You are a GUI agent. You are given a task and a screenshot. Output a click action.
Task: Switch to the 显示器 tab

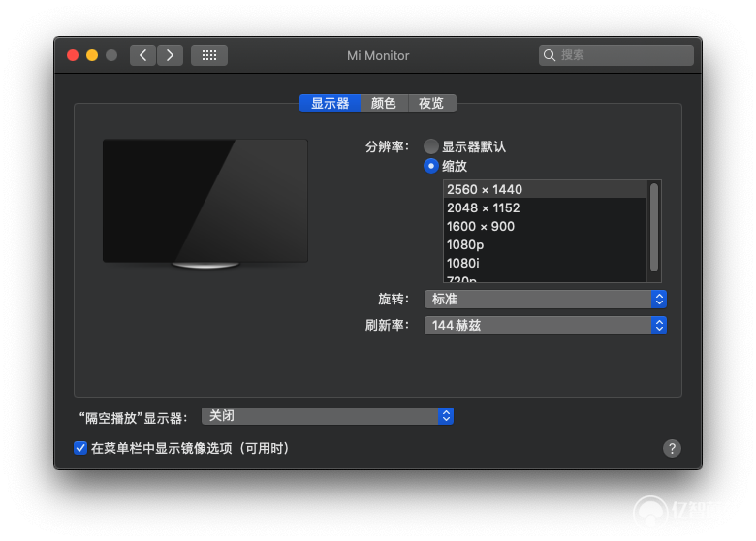coord(331,103)
